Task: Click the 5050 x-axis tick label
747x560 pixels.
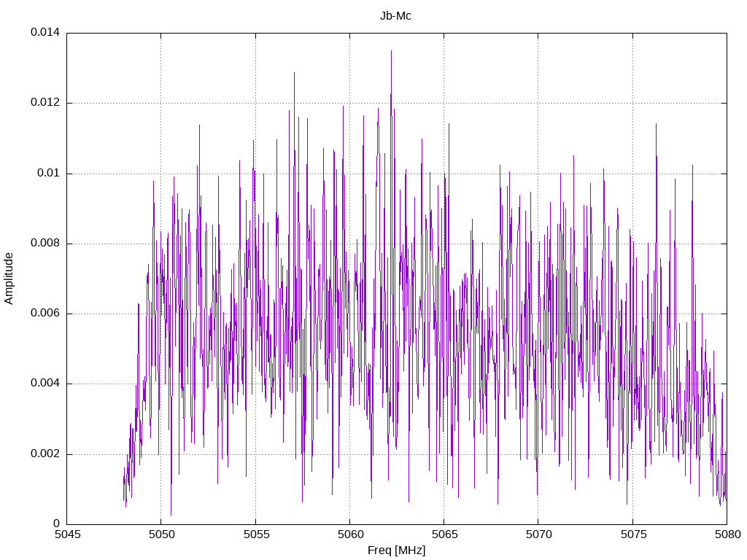Action: (x=162, y=534)
